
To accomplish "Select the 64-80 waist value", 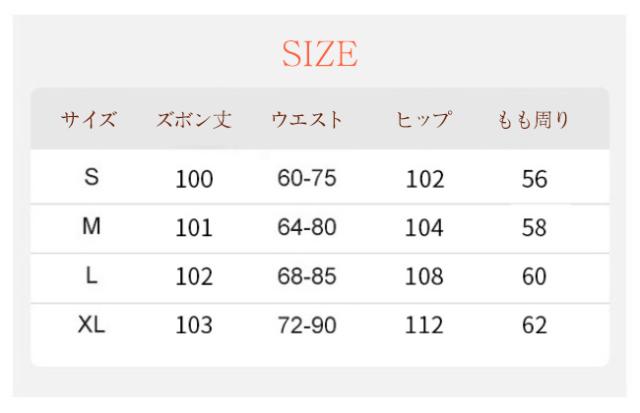I will coord(307,227).
